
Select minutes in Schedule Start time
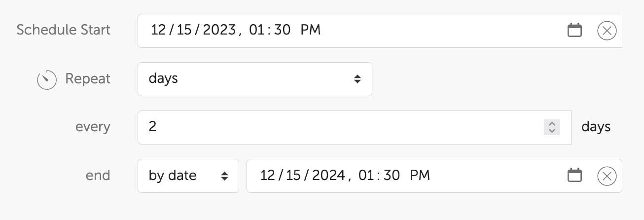282,31
